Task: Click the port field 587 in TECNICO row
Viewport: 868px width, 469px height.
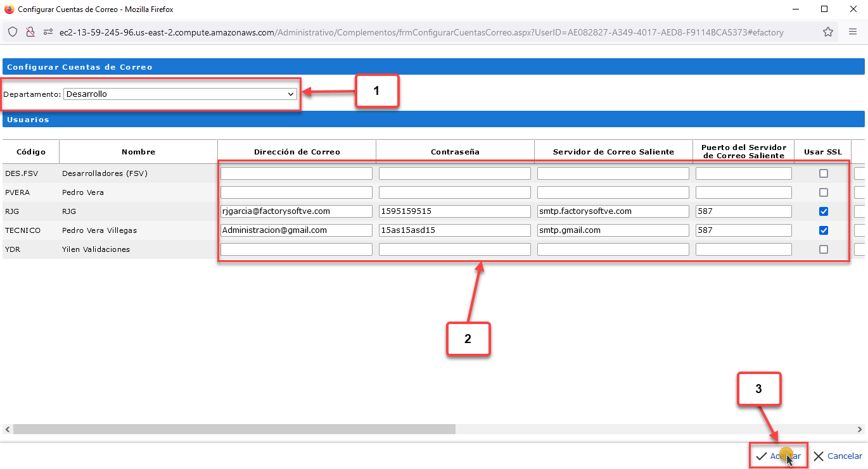Action: (x=744, y=230)
